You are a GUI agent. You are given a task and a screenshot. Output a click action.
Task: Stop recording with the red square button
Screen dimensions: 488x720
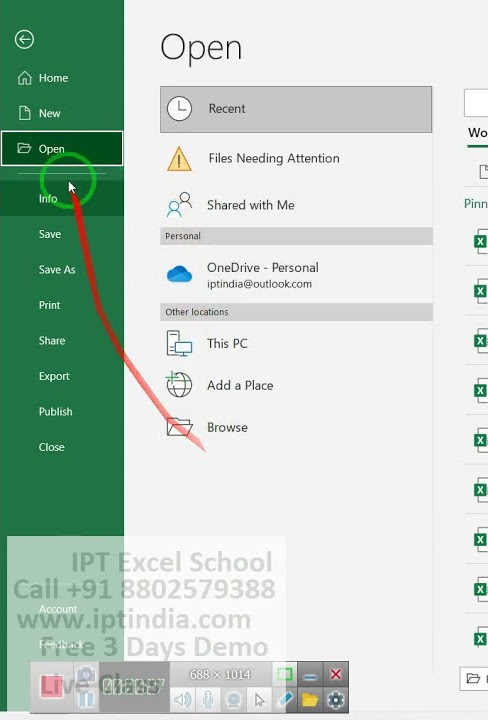tap(50, 687)
